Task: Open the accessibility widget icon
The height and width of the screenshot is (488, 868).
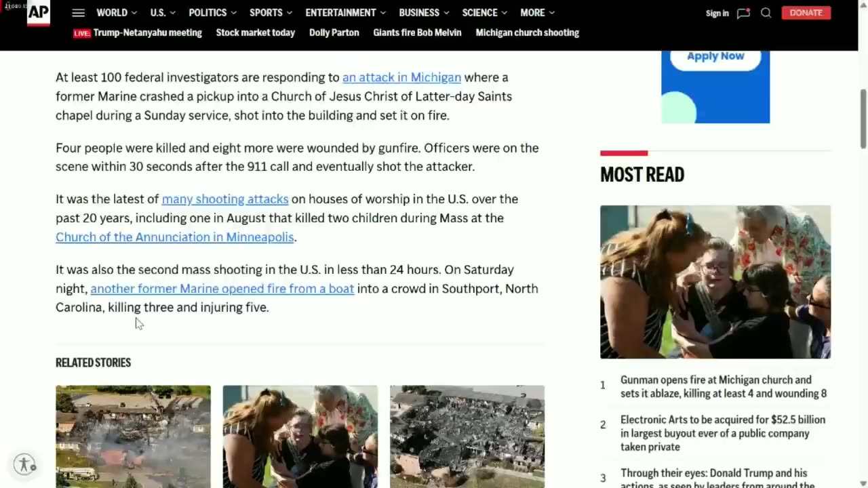Action: click(x=25, y=464)
